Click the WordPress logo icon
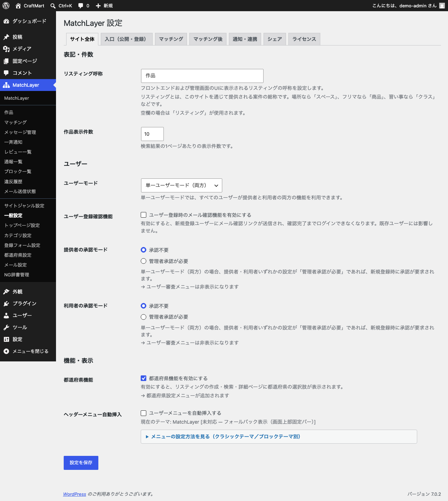448x501 pixels. pos(6,6)
